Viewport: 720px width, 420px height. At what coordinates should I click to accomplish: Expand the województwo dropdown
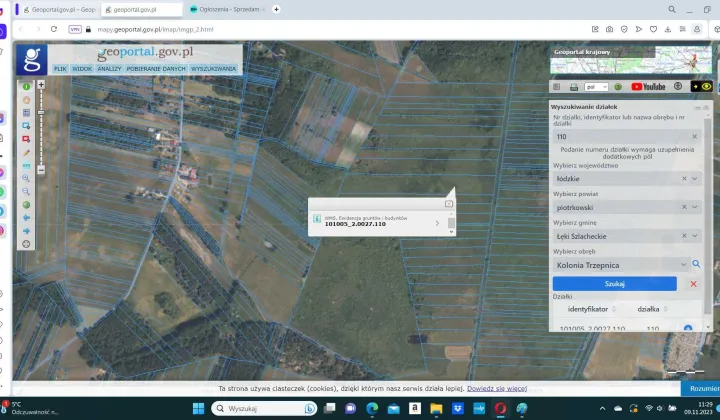click(x=695, y=179)
